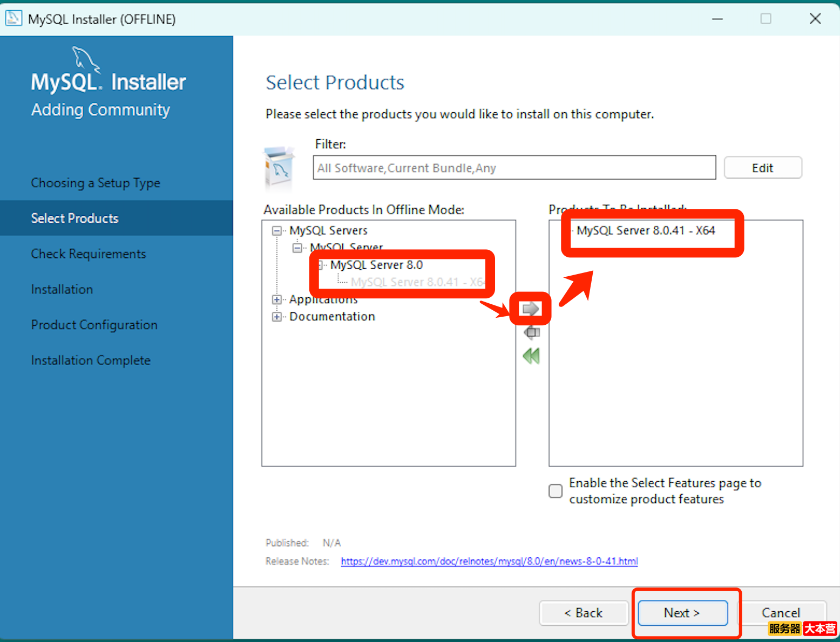Click the Edit filter button
This screenshot has height=642, width=840.
763,168
